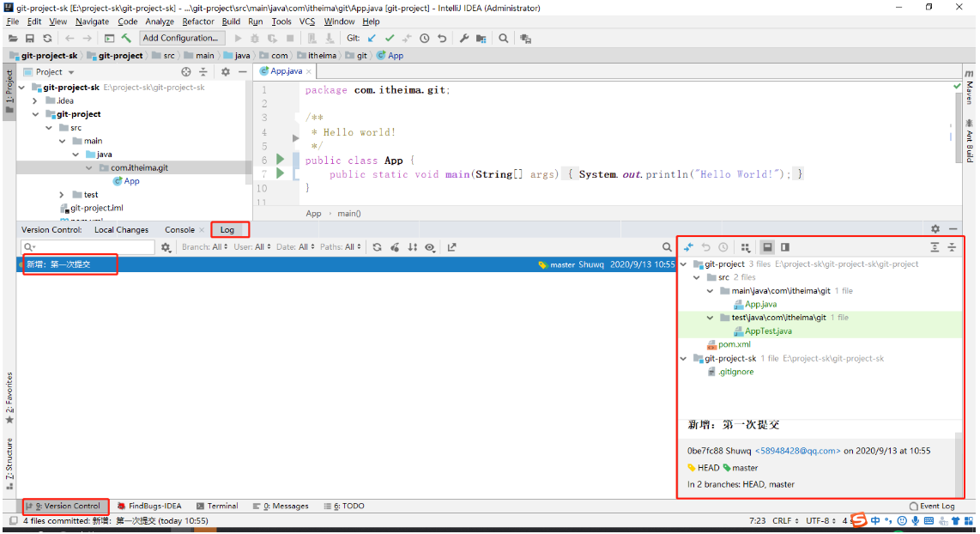Open the Date: All filter dropdown
Image resolution: width=980 pixels, height=534 pixels.
[x=295, y=247]
